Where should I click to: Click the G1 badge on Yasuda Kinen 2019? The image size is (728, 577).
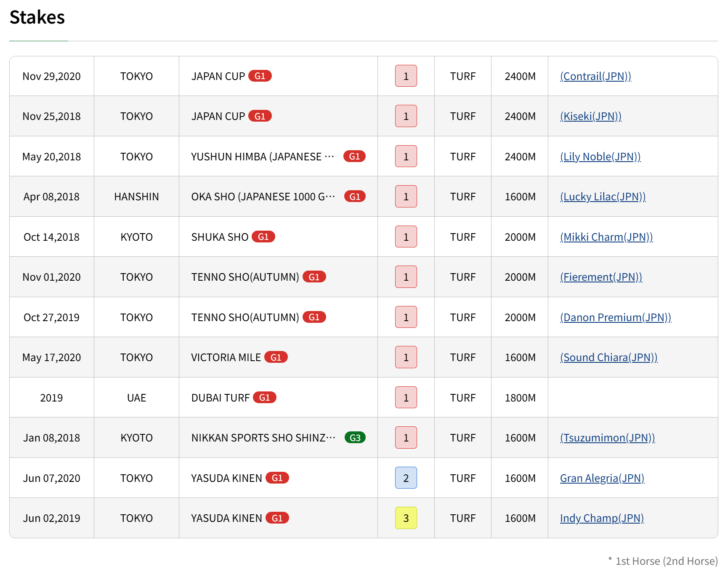coord(277,518)
